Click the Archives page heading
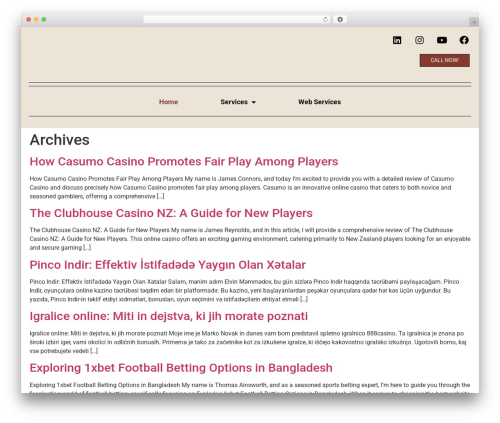The width and height of the screenshot is (500, 423). point(60,140)
